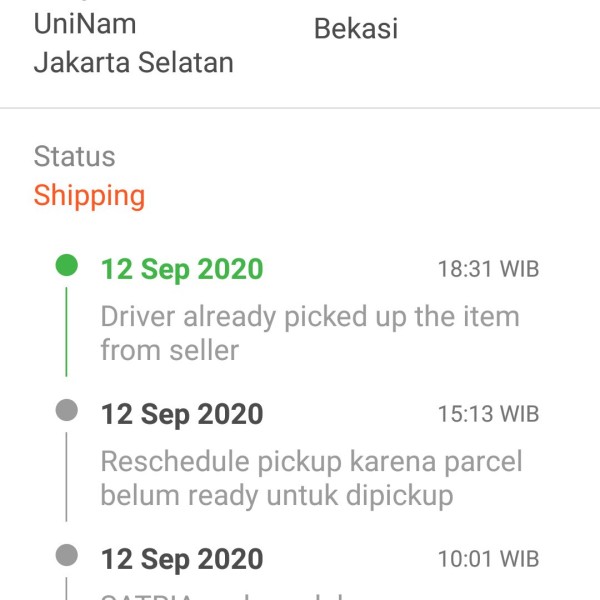Tap the 18:31 WIB timestamp
This screenshot has width=600, height=600.
click(489, 269)
